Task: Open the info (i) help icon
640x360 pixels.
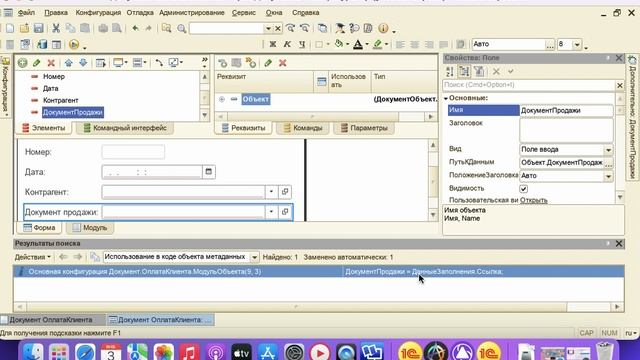Action: click(383, 28)
